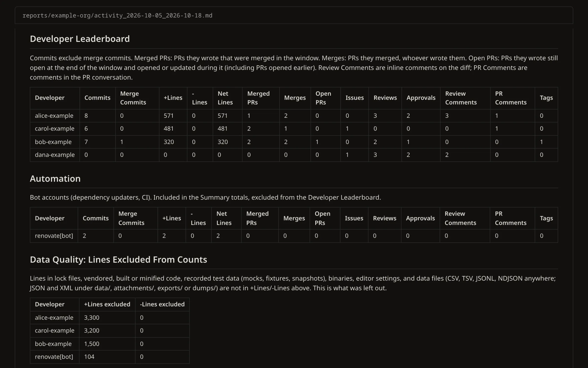Viewport: 588px width, 368px height.
Task: Click the Tags header in the leaderboard table
Action: [546, 98]
